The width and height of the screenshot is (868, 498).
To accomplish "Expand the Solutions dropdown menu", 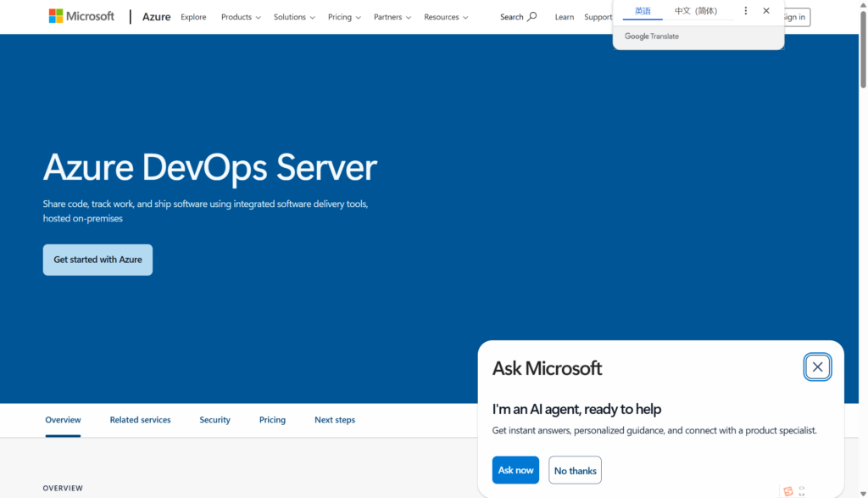I will click(294, 17).
